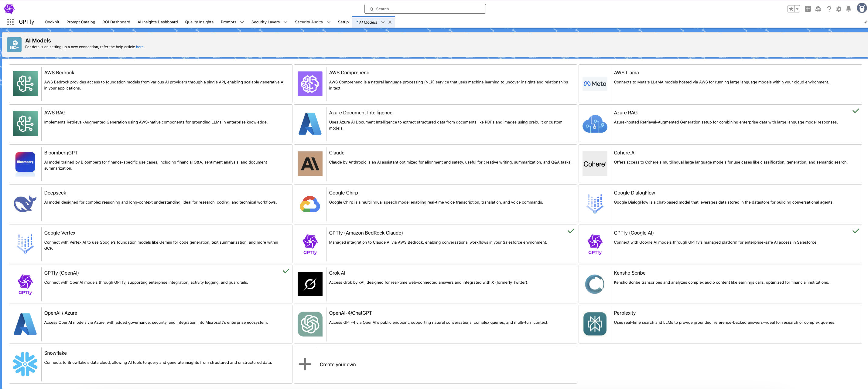Open the Deepseek card title
The image size is (868, 389).
pos(55,193)
